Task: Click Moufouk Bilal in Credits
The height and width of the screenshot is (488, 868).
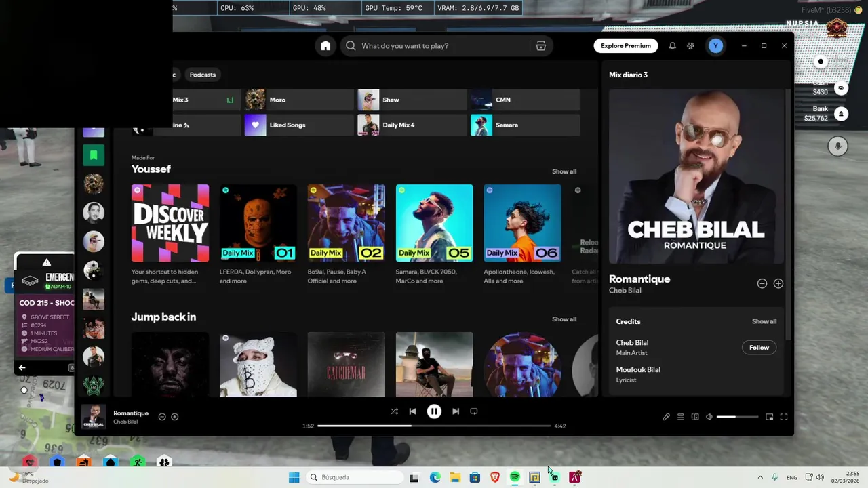Action: click(638, 369)
